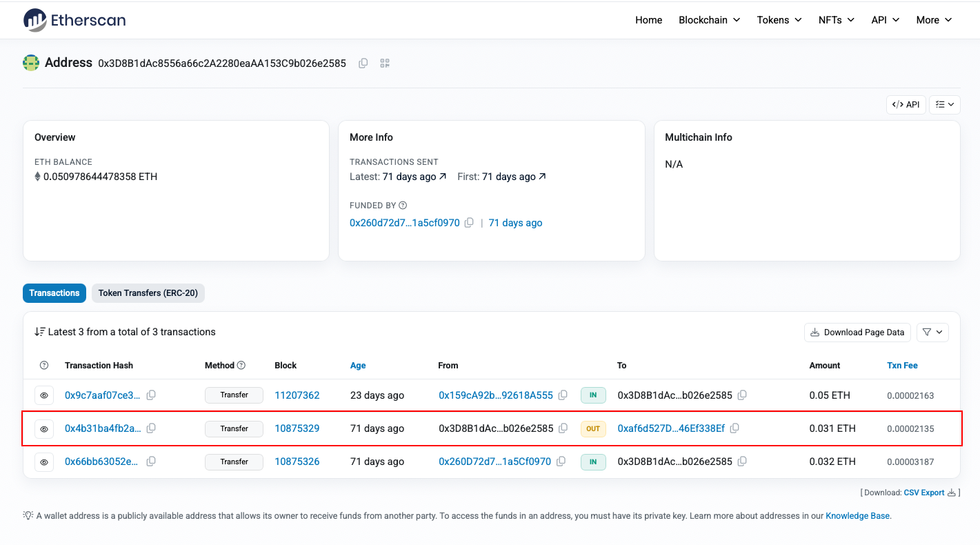Sort by the Age column header
Screen dimensions: 980x545
click(x=358, y=366)
